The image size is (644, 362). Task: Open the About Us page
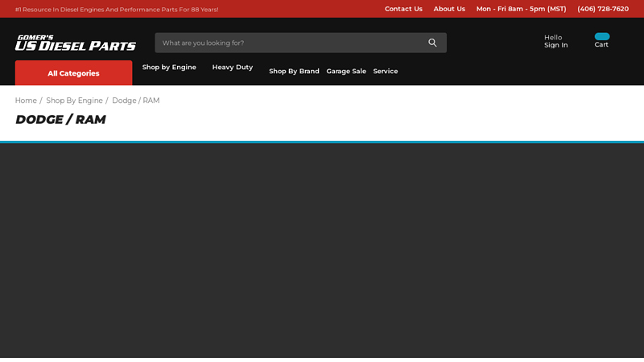[x=449, y=9]
